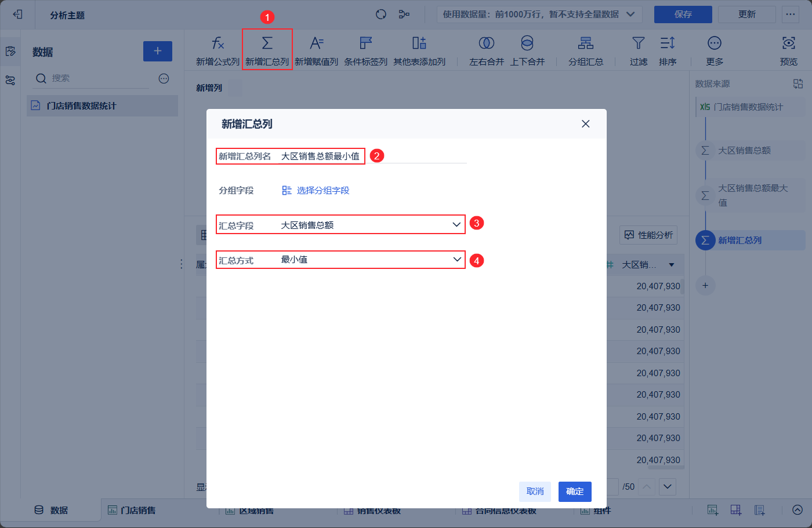Click the add report document icon in the bottom bar
Screen dimensions: 812x528
759,510
